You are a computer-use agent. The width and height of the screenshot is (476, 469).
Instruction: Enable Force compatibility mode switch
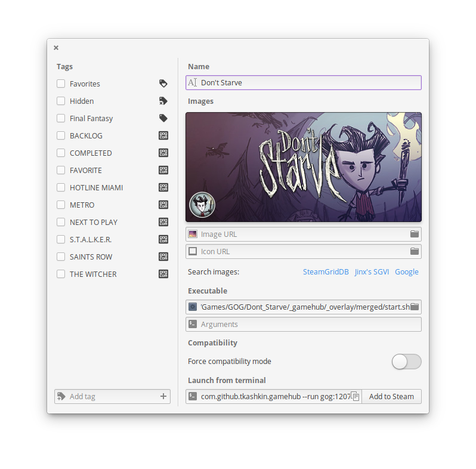click(x=406, y=362)
